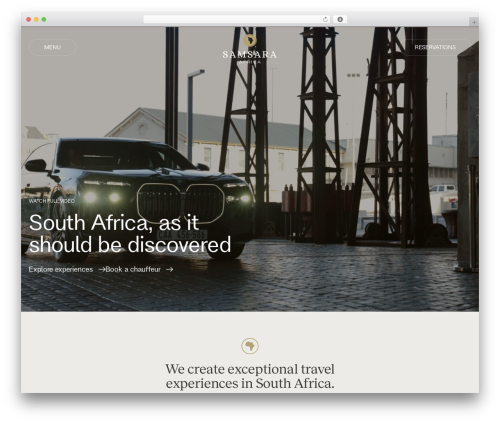Click the text 'We create exceptional travel experiences'
Viewport: 500px width, 423px height.
(250, 376)
